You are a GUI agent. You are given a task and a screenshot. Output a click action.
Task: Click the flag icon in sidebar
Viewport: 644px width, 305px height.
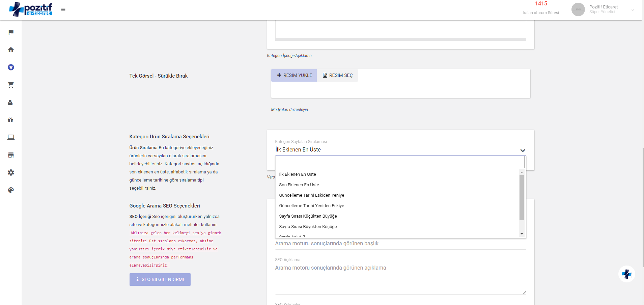pos(11,32)
